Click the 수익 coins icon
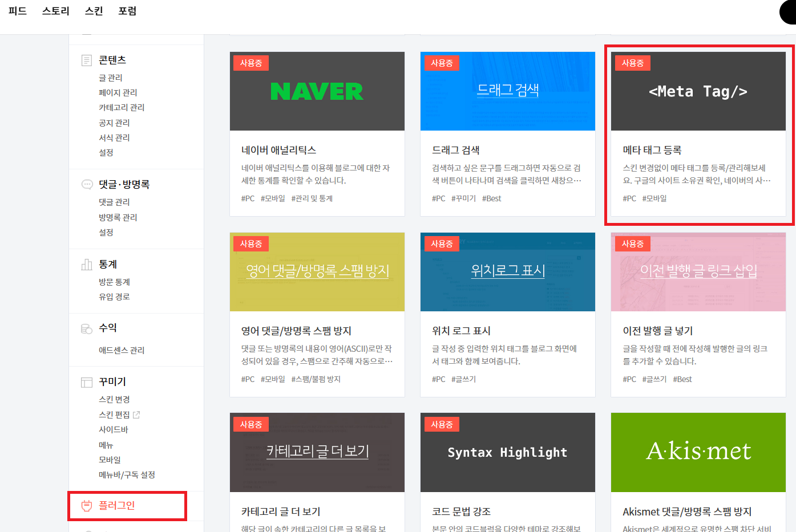The image size is (796, 532). [x=87, y=328]
